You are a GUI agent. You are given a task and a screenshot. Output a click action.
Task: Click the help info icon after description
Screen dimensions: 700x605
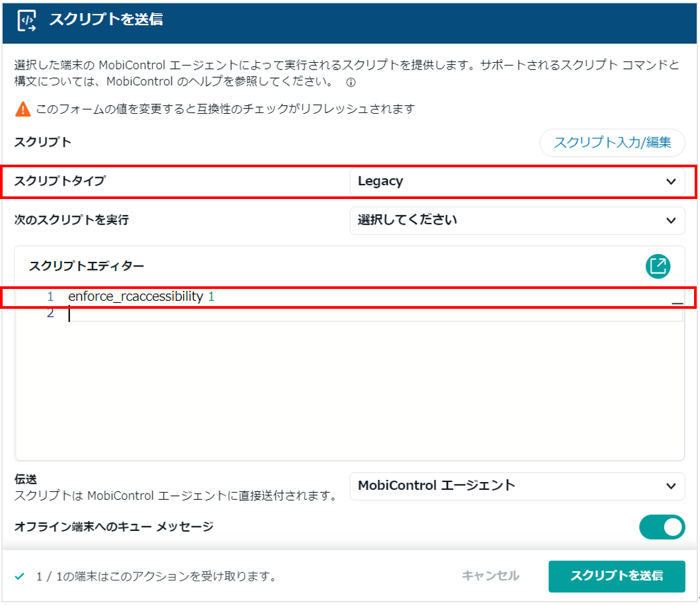[x=351, y=83]
